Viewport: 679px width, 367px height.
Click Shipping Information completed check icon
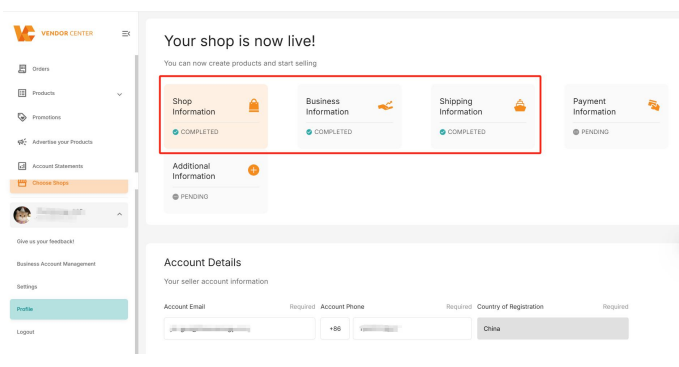tap(443, 132)
